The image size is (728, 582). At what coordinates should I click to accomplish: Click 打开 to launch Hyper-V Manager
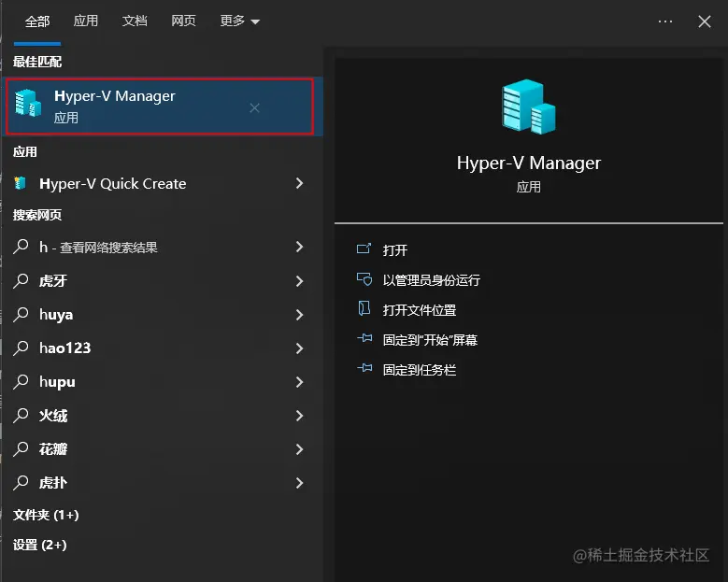394,250
